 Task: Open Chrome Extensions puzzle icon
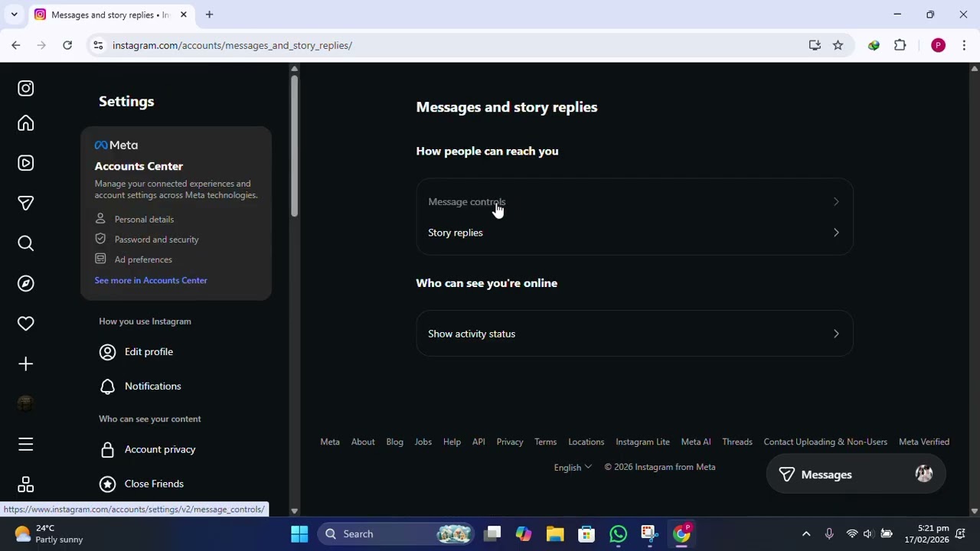900,45
